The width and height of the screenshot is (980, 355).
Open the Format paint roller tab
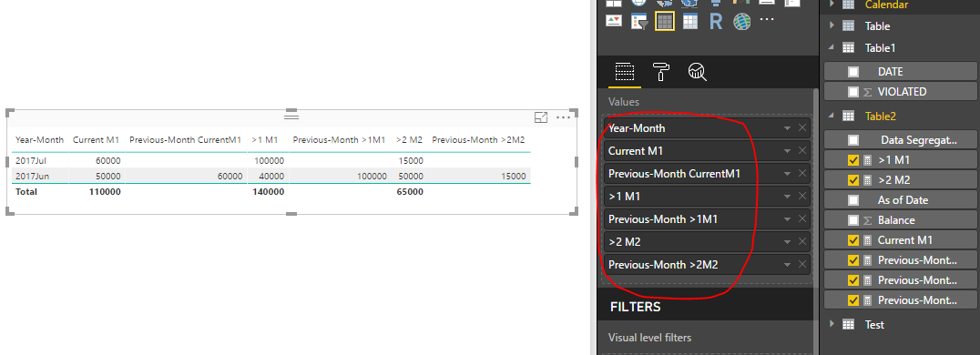tap(660, 72)
